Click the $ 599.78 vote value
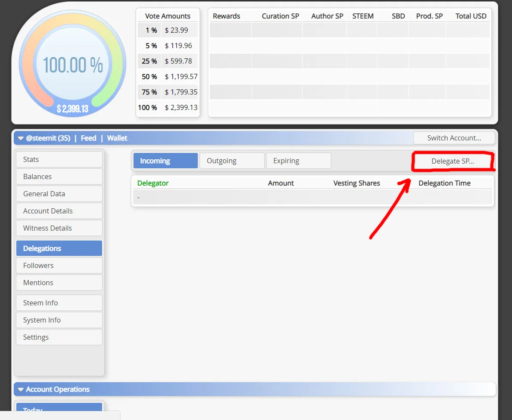 coord(178,61)
